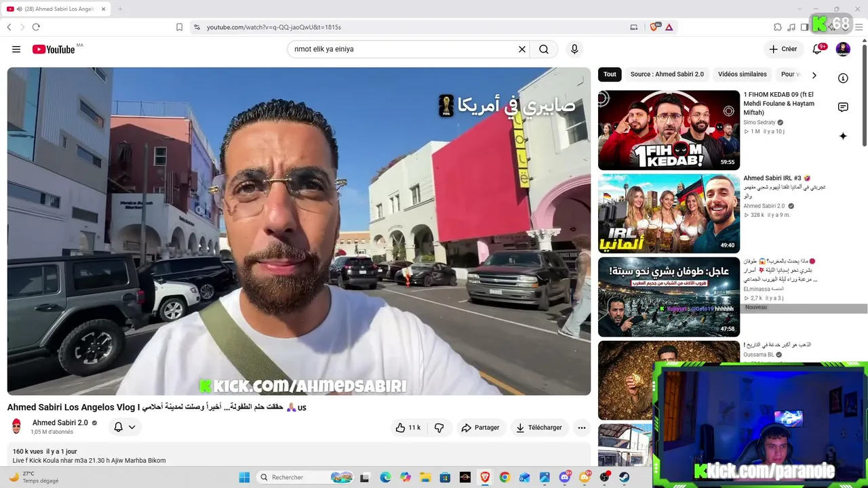Open Steam from the taskbar
Screen dimensions: 868x488
pos(624,477)
